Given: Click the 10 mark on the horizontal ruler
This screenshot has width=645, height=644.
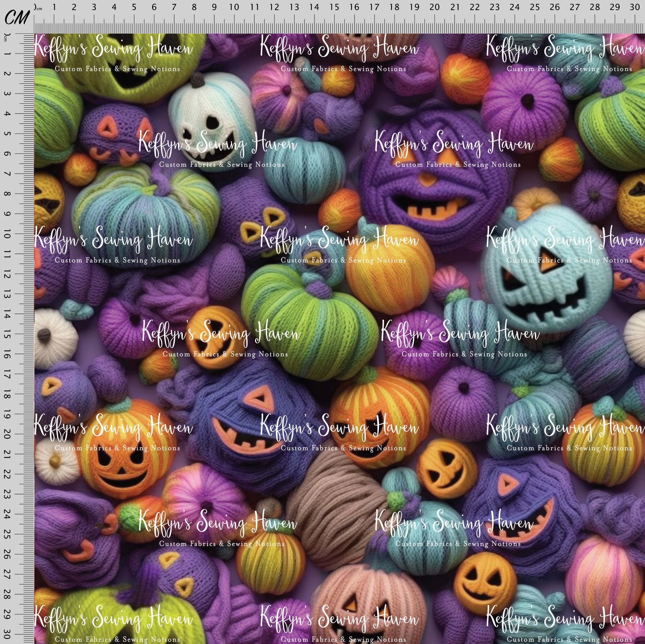Looking at the screenshot, I should [x=234, y=7].
